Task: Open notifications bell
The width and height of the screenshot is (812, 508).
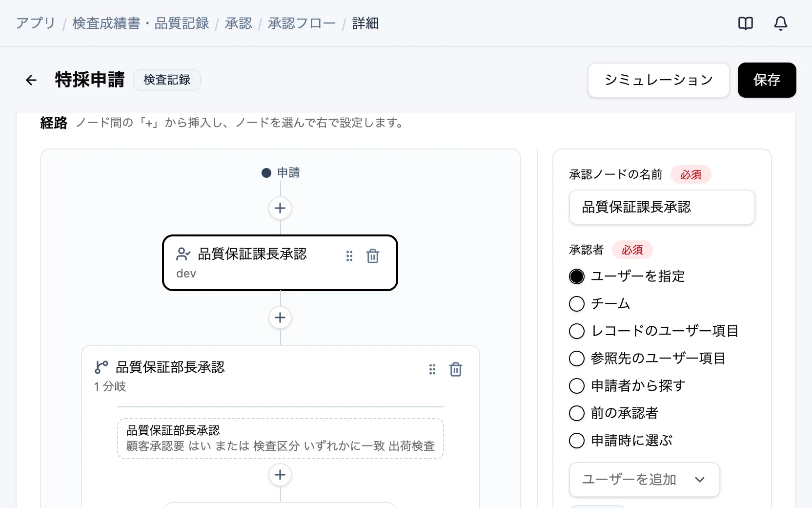Action: (x=780, y=23)
